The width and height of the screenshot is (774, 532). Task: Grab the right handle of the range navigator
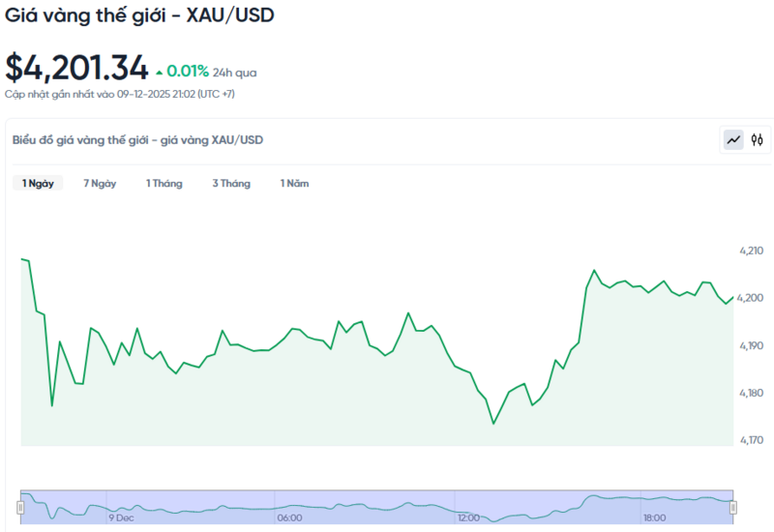(x=733, y=507)
